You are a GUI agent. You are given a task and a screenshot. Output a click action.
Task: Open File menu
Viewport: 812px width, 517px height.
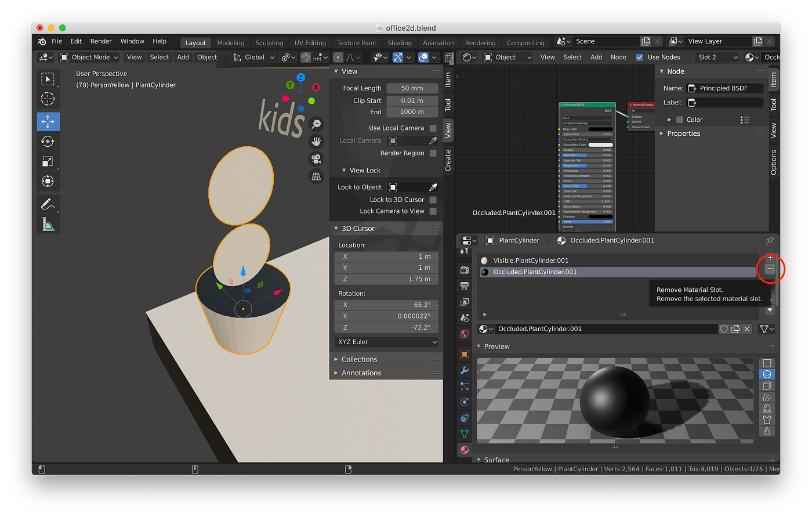[x=57, y=42]
